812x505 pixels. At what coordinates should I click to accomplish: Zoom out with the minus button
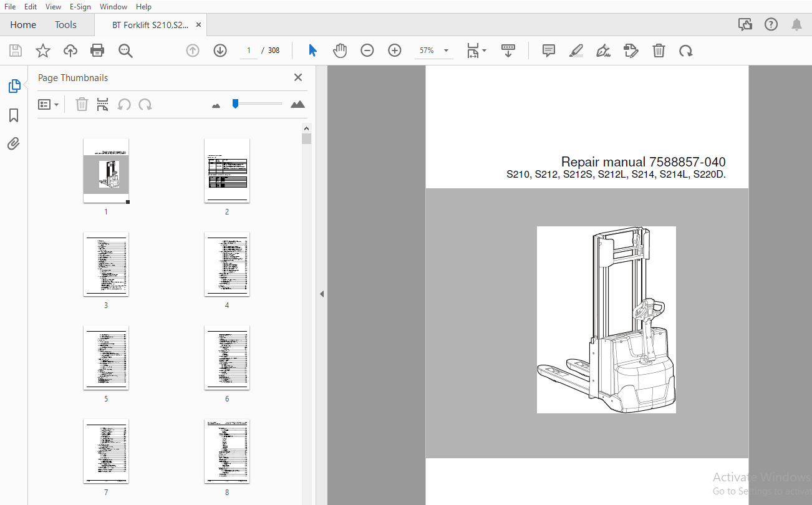tap(367, 50)
